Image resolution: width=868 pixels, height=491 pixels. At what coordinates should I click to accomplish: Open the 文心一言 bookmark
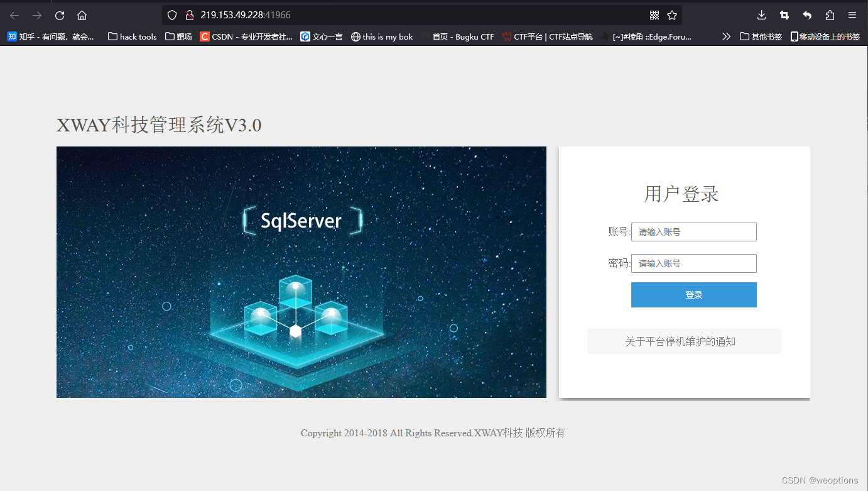point(322,36)
